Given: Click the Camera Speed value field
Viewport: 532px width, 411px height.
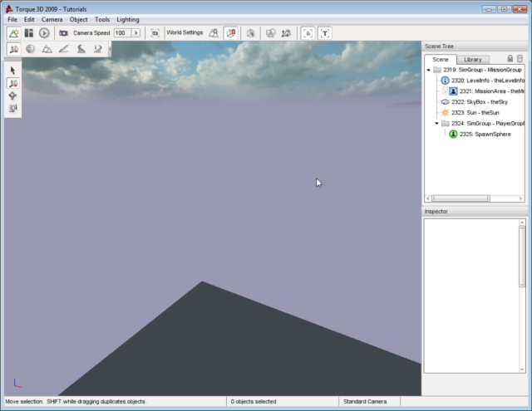Looking at the screenshot, I should pos(121,33).
